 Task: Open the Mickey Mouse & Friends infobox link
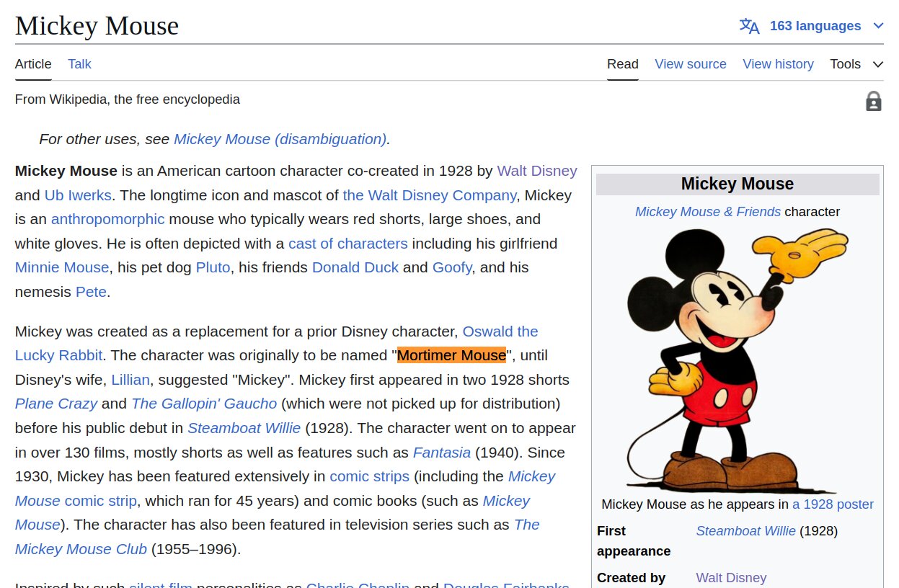click(x=707, y=212)
